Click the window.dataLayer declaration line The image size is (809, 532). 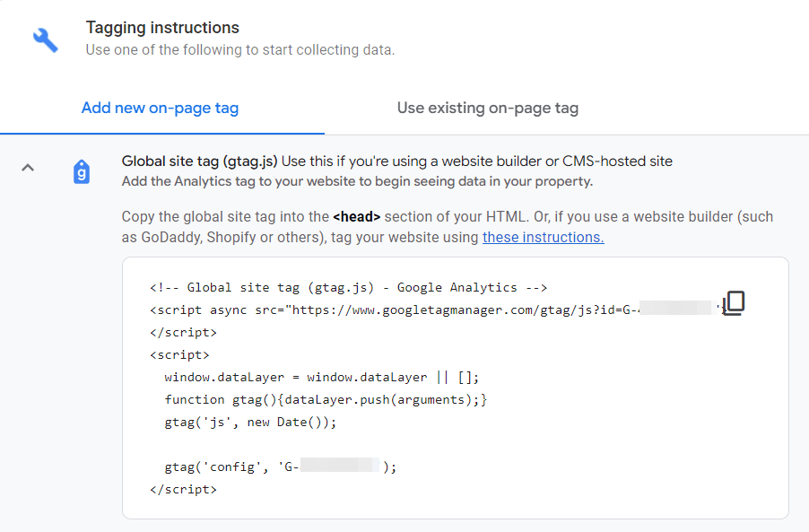[321, 377]
